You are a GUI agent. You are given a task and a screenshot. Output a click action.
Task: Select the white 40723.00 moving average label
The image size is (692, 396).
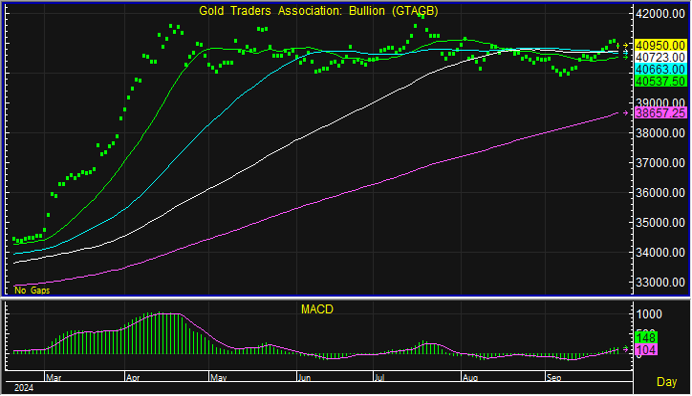click(660, 57)
